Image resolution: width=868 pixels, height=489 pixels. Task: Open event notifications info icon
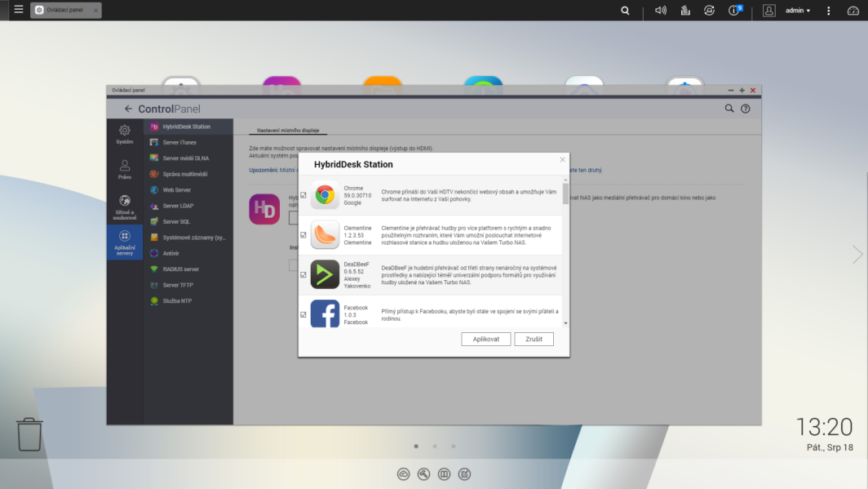pyautogui.click(x=734, y=11)
